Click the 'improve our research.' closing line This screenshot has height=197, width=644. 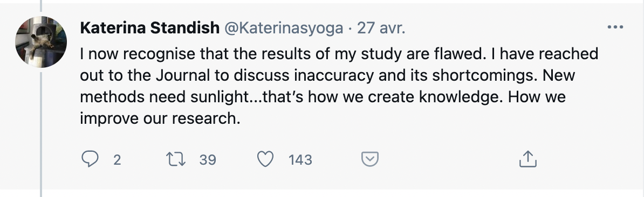point(160,119)
